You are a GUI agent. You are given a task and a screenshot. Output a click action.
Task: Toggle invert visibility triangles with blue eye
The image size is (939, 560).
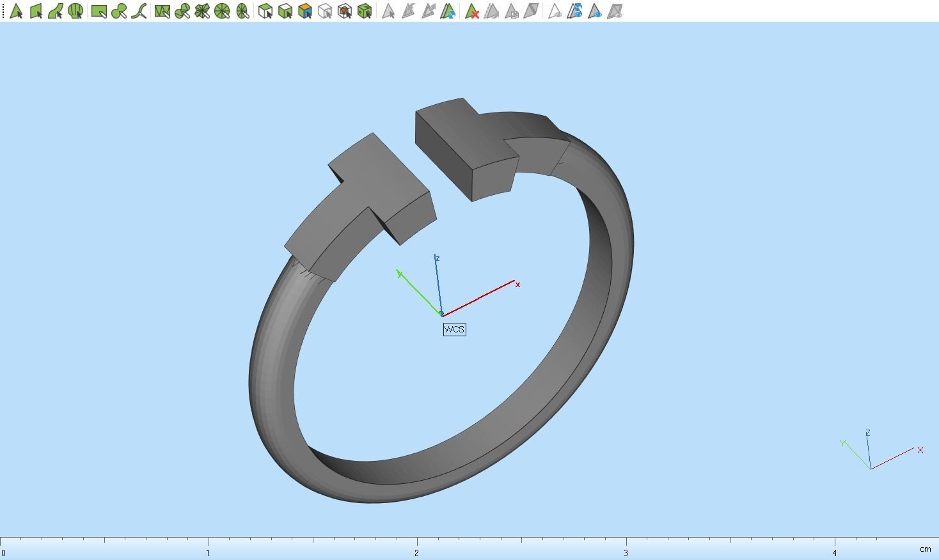[x=575, y=11]
